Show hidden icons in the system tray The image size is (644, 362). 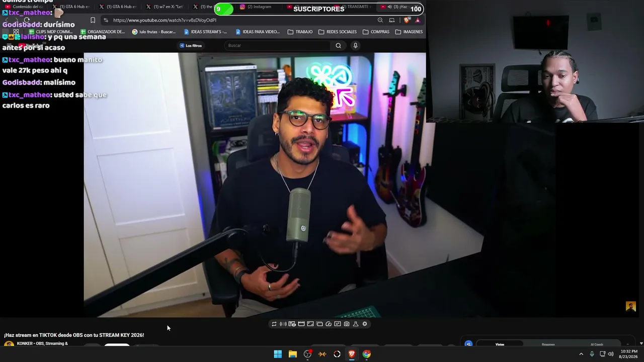point(581,354)
